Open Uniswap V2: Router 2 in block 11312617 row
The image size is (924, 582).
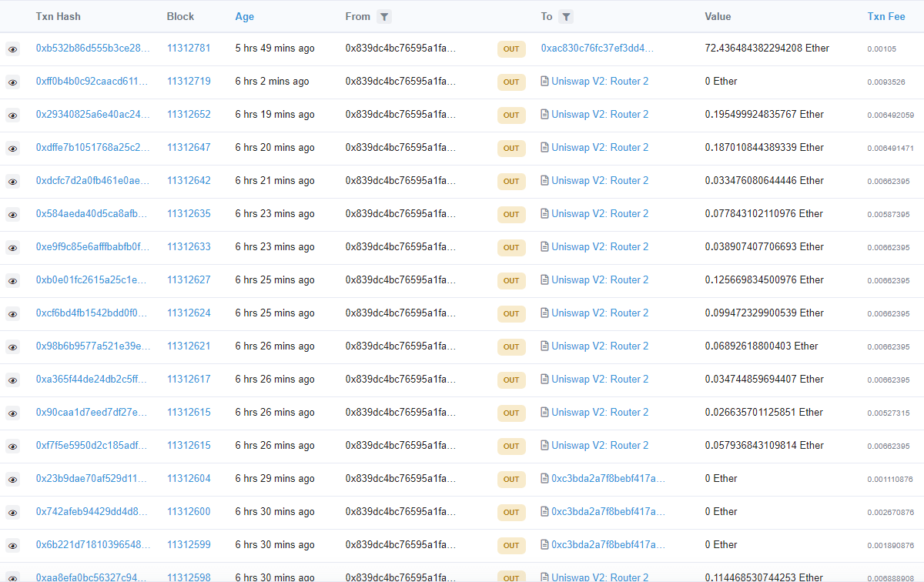coord(600,379)
